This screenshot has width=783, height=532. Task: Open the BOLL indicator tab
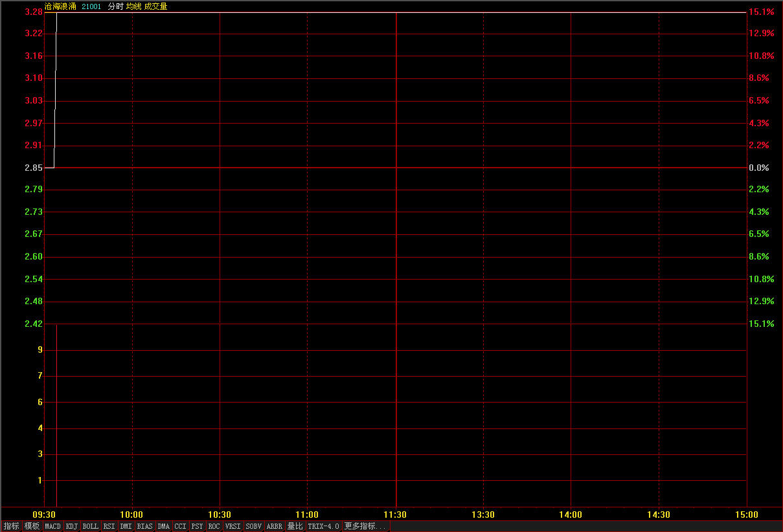(x=91, y=526)
